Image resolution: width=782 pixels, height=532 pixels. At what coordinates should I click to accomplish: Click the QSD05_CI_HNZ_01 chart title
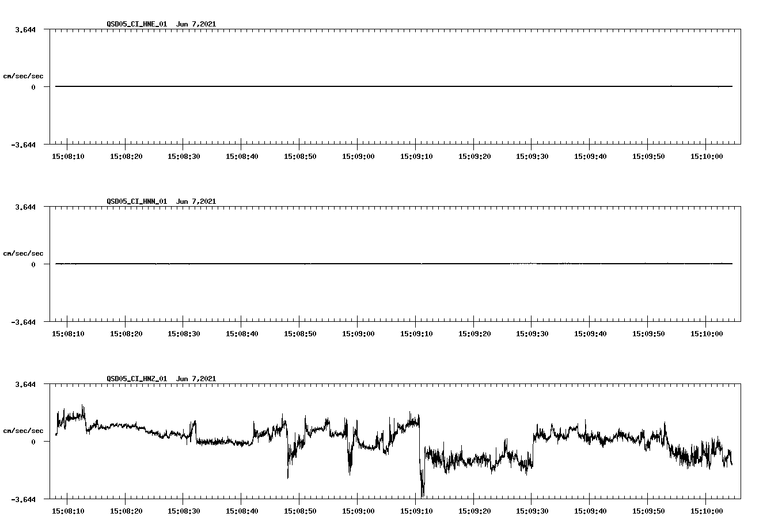pos(161,379)
